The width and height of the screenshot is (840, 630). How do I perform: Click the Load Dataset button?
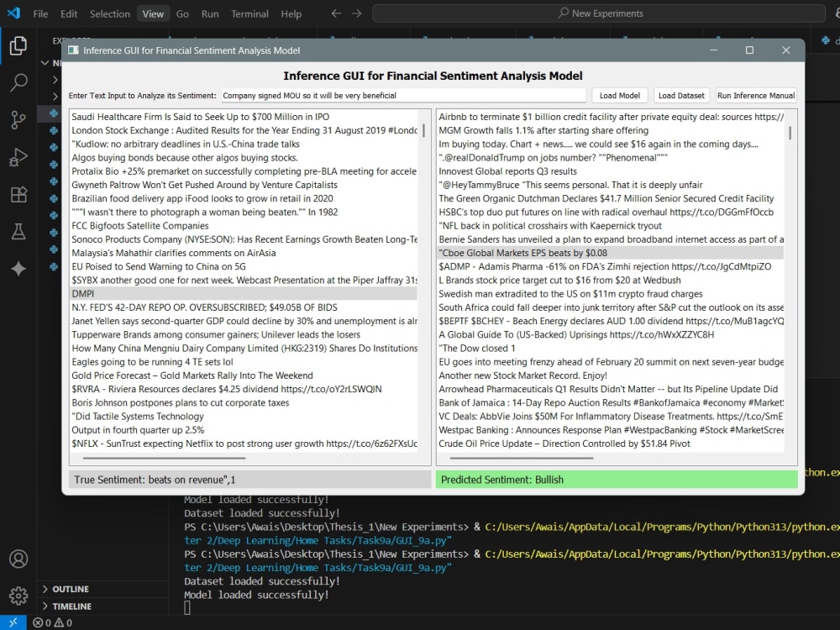coord(681,96)
